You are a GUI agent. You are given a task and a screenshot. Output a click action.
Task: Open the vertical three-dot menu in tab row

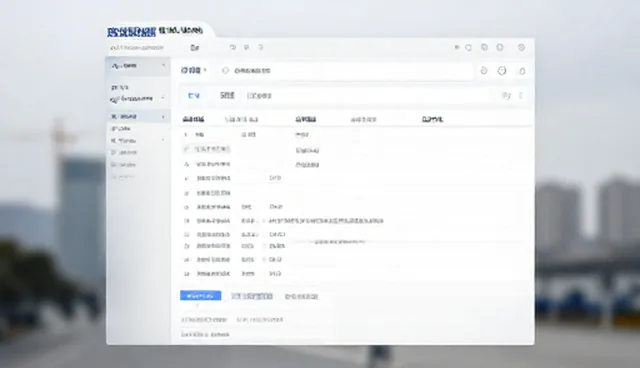(520, 95)
